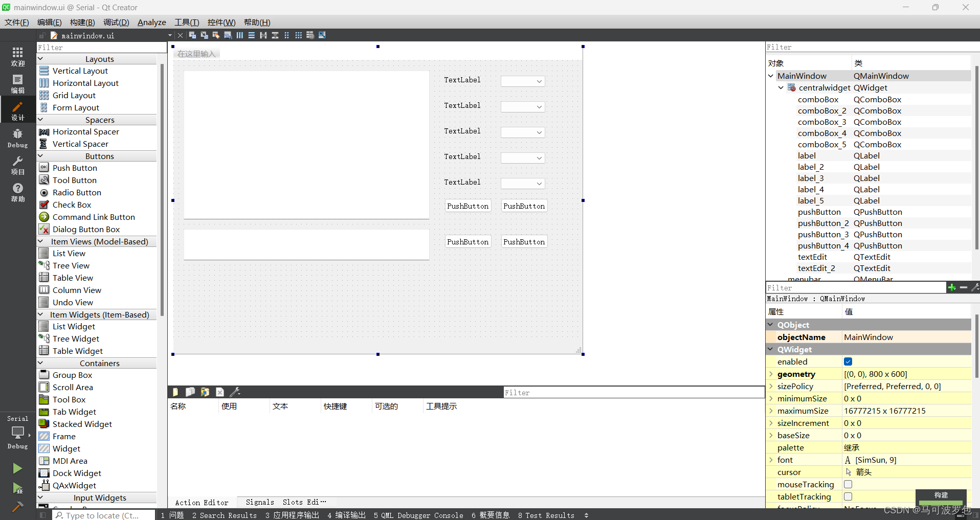
Task: Click Copy action icon in Action Editor
Action: [x=190, y=392]
